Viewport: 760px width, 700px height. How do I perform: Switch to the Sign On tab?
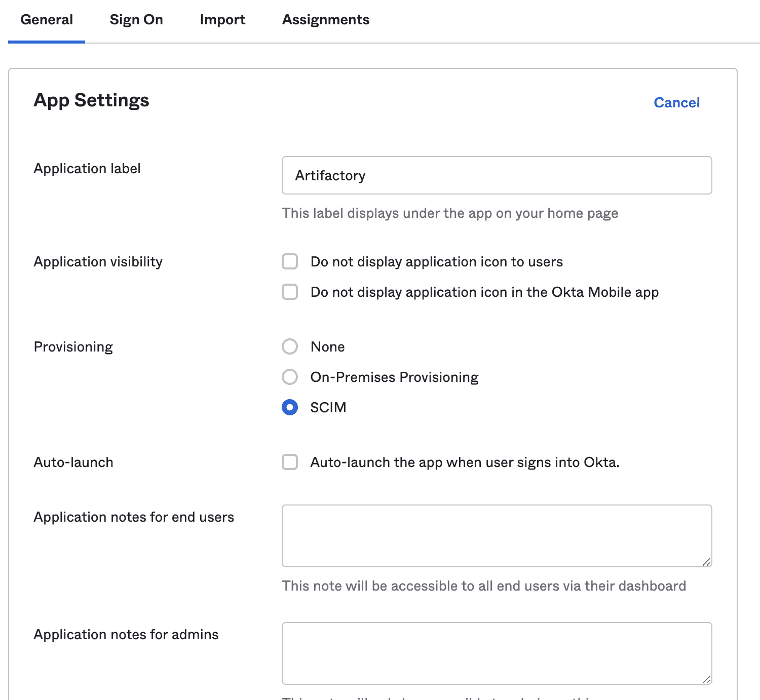click(x=136, y=19)
